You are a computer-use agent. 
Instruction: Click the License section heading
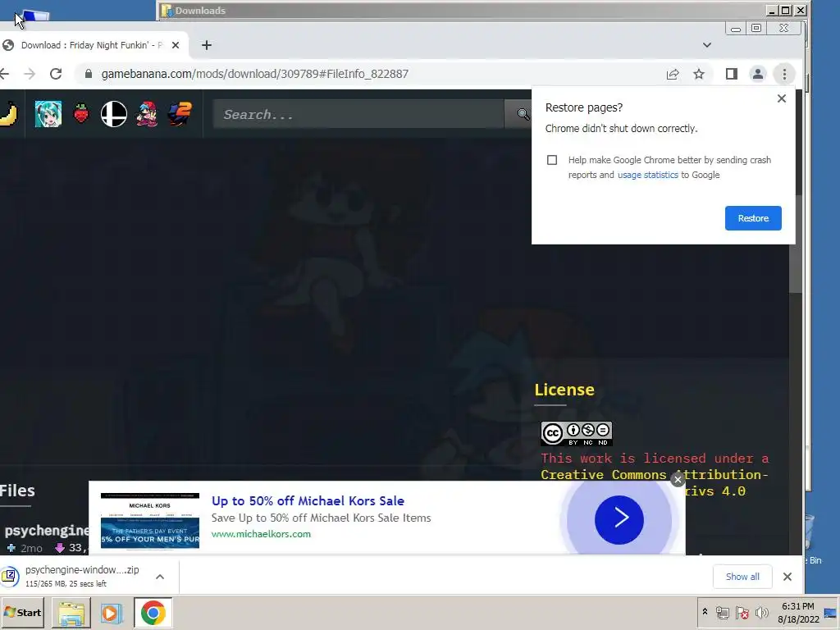(564, 390)
